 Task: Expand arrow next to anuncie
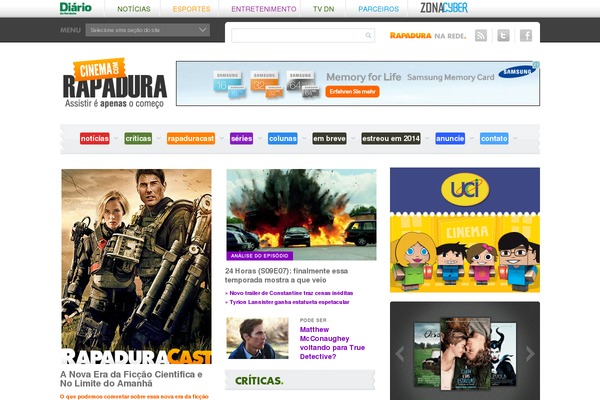pos(471,138)
